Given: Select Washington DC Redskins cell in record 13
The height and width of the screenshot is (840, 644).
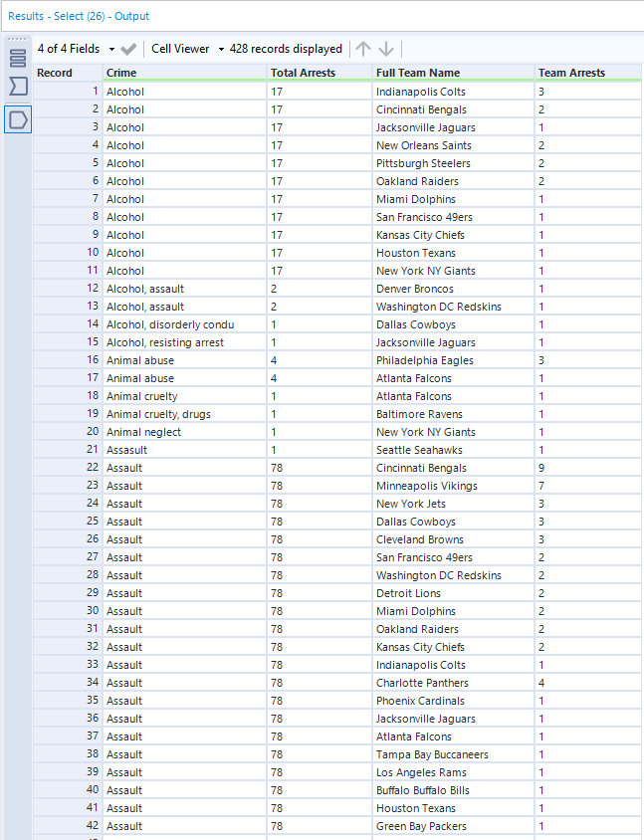Looking at the screenshot, I should click(x=453, y=307).
